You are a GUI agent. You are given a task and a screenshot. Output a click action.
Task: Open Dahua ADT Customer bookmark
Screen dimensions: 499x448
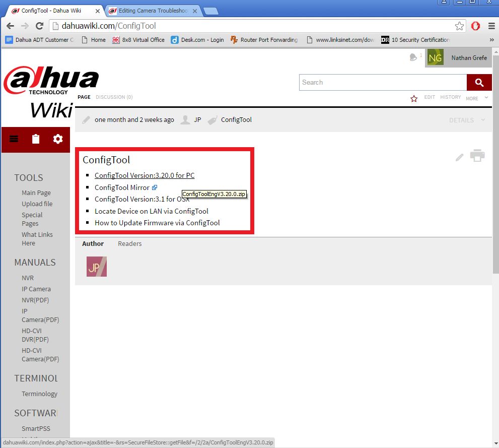point(39,40)
